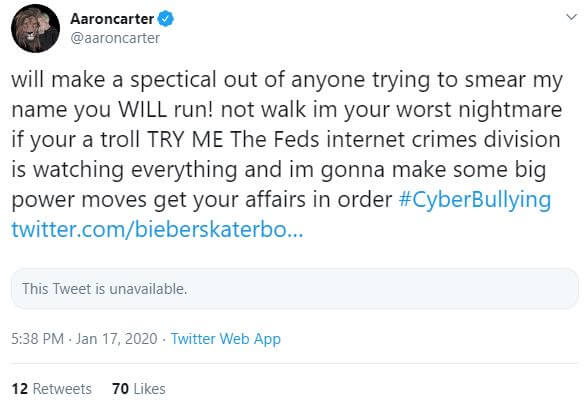Screen dimensions: 585x411
Task: Click the blue verified badge icon
Action: coord(165,19)
